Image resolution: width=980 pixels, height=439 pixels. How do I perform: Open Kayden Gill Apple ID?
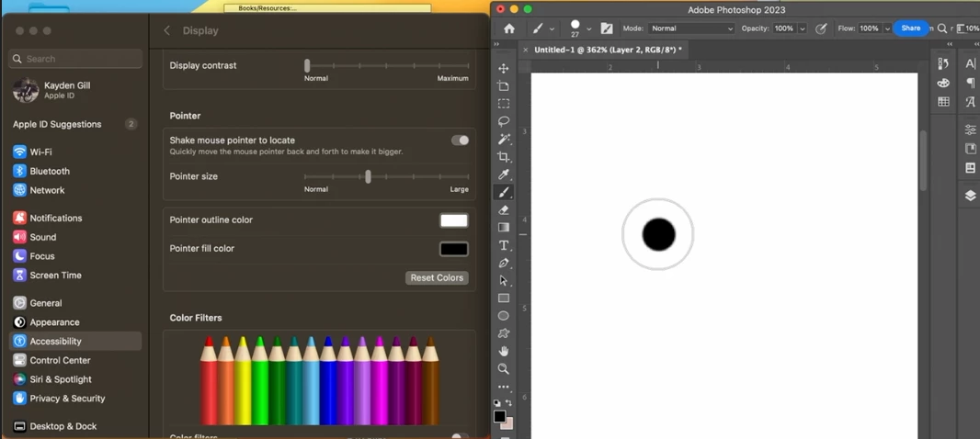pyautogui.click(x=75, y=91)
